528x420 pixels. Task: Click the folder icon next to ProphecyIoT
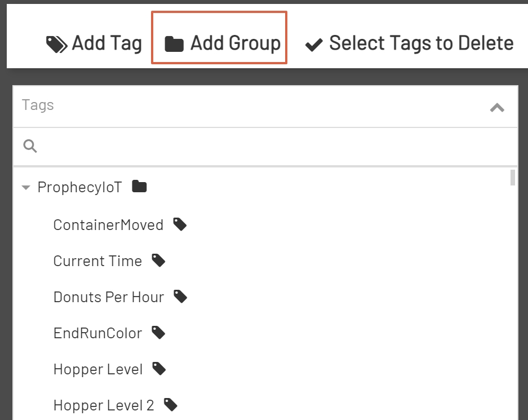(x=139, y=185)
